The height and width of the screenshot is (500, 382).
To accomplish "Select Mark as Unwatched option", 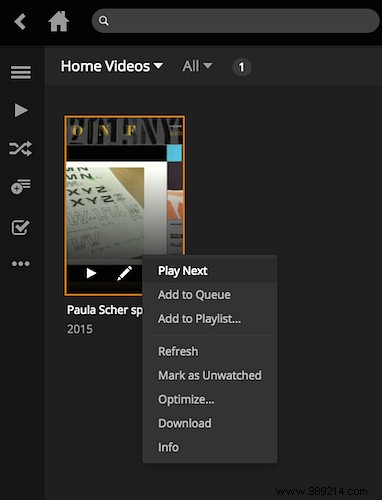I will click(x=210, y=375).
